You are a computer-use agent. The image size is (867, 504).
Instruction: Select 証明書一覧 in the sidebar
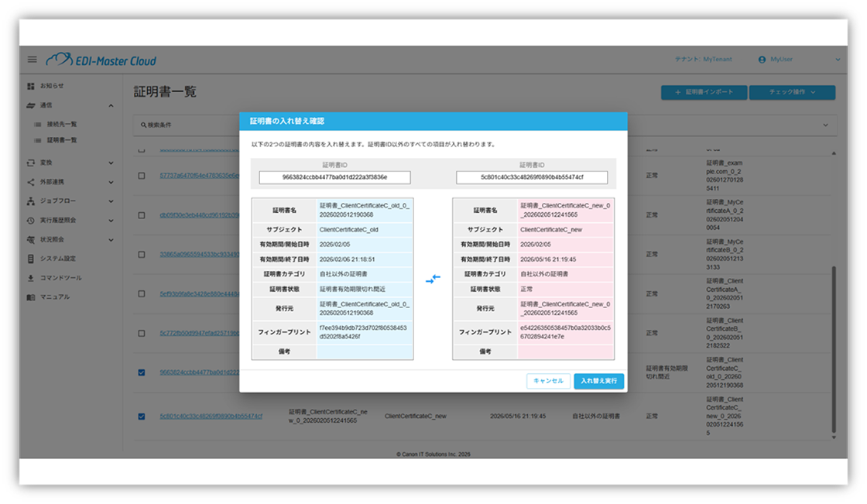click(x=62, y=140)
